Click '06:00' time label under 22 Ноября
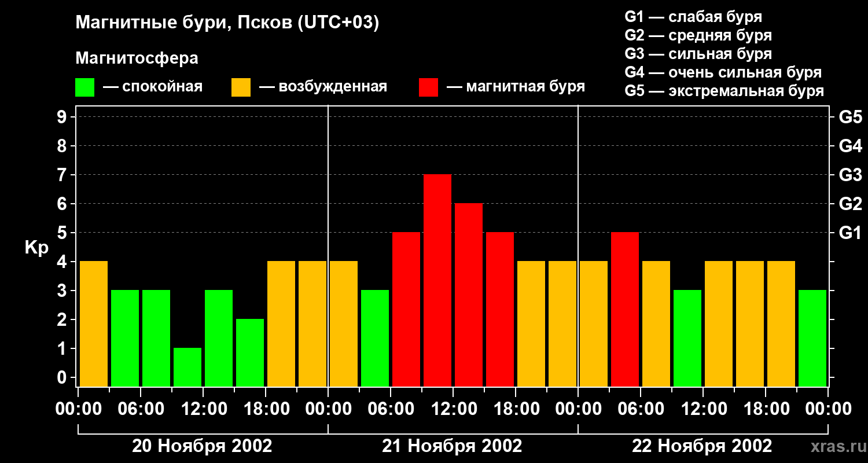The image size is (868, 463). click(641, 409)
